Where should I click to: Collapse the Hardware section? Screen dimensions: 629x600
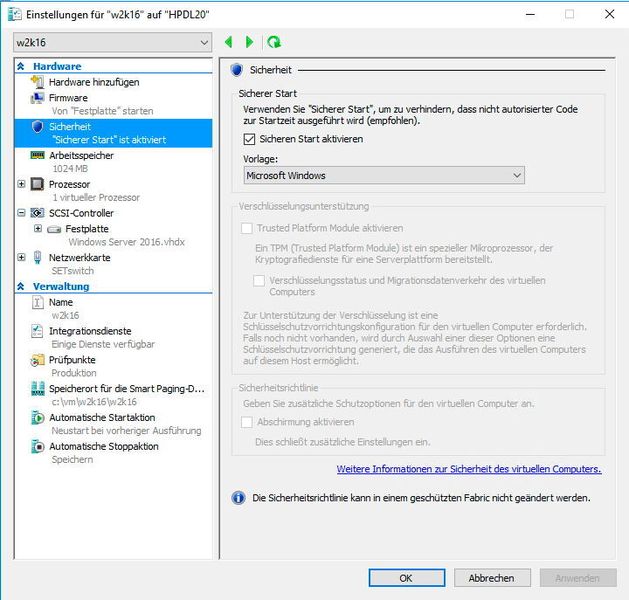[x=21, y=66]
